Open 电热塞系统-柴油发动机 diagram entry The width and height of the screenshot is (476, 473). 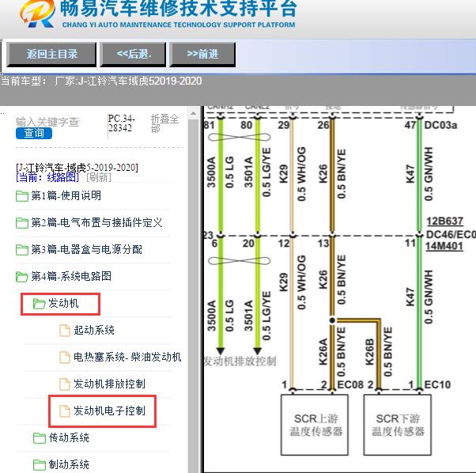pos(127,357)
